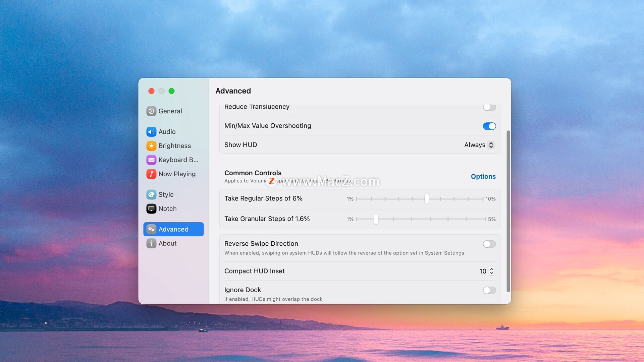
Task: Enable the Reverse Swipe Direction switch
Action: point(489,244)
